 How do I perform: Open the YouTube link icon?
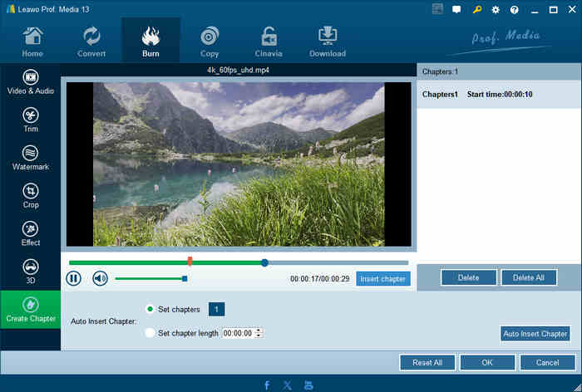point(308,385)
